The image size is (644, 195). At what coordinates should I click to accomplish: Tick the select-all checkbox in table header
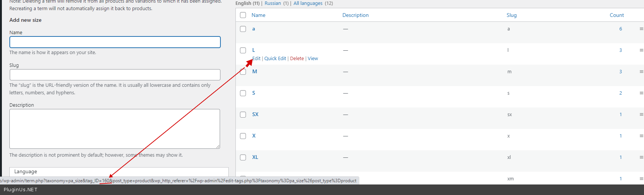click(x=243, y=15)
